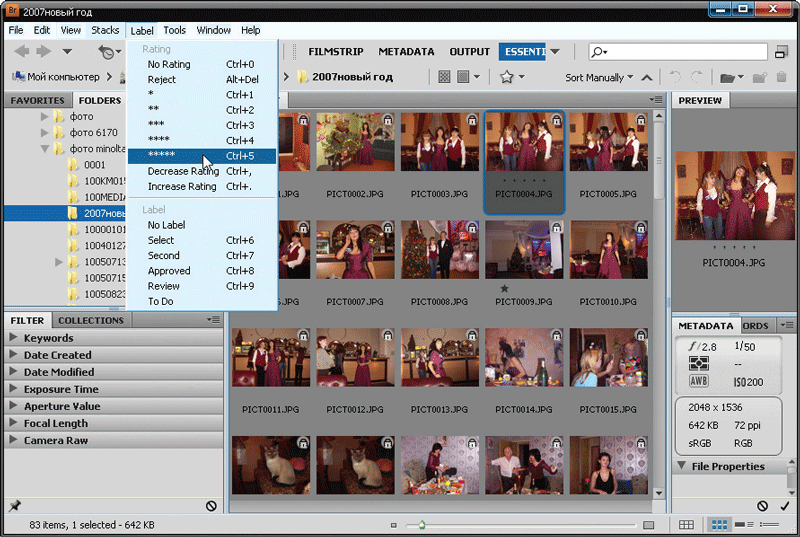Open the Tools menu
Viewport: 800px width, 537px height.
174,30
